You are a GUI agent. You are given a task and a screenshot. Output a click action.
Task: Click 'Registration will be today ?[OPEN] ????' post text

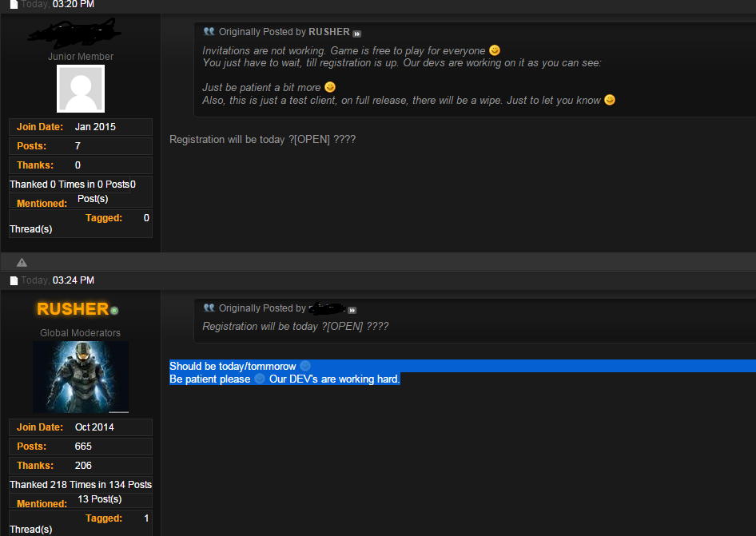click(262, 139)
